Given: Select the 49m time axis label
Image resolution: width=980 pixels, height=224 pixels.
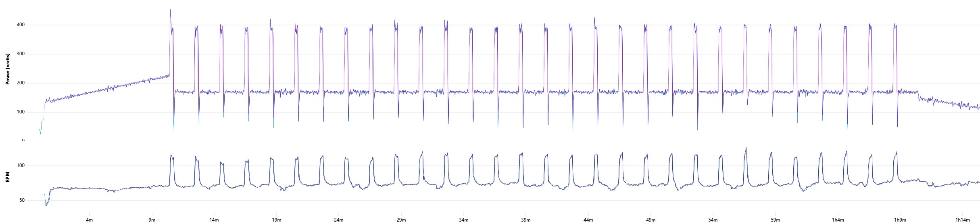Looking at the screenshot, I should click(x=651, y=220).
